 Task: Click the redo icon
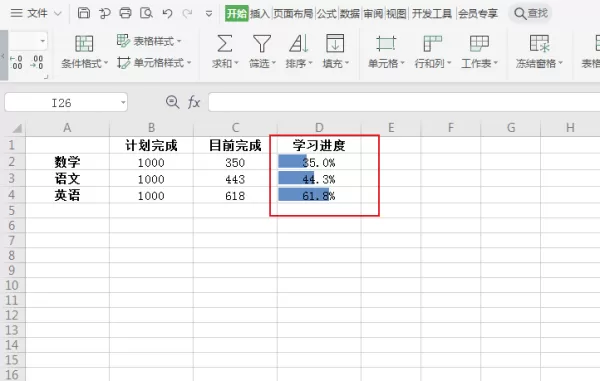click(x=188, y=14)
